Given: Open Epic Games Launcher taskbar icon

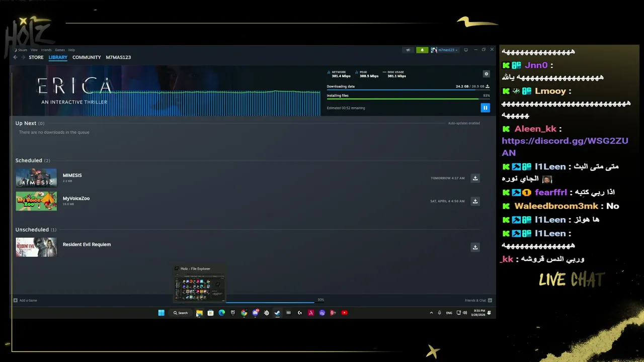Looking at the screenshot, I should tap(232, 313).
